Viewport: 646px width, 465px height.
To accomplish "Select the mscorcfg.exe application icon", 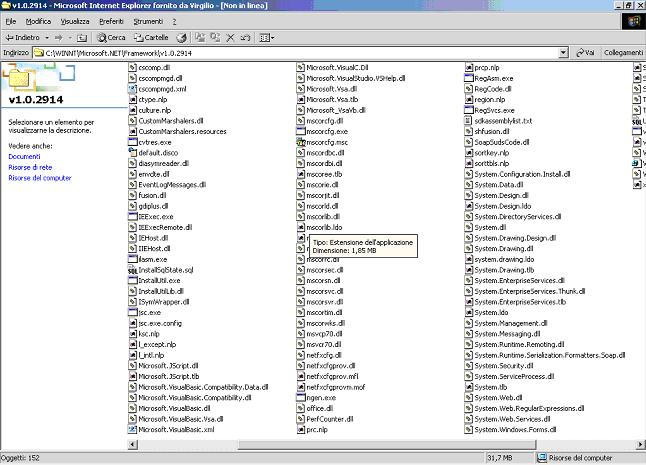I will 300,131.
